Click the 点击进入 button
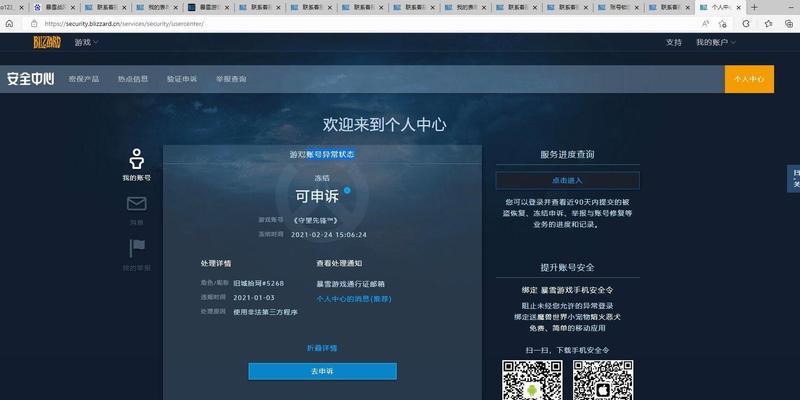 pos(567,181)
